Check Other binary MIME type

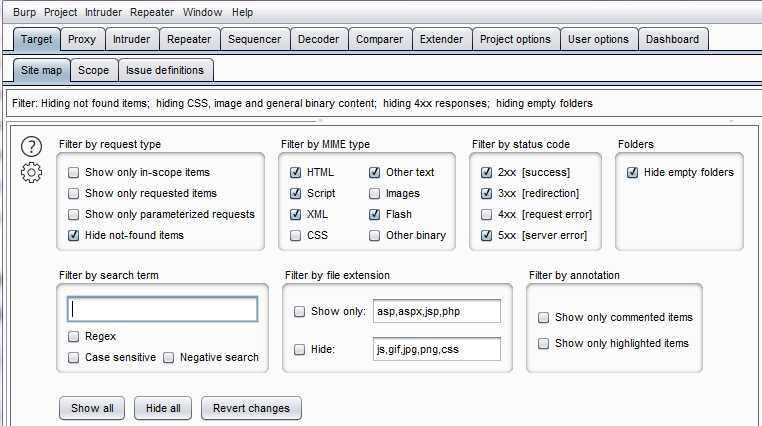(x=374, y=236)
